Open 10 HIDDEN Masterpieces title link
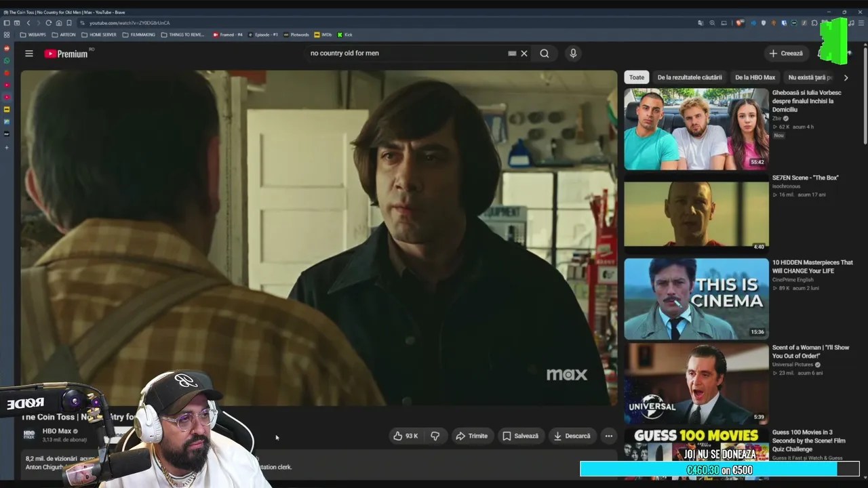This screenshot has width=868, height=488. point(812,266)
